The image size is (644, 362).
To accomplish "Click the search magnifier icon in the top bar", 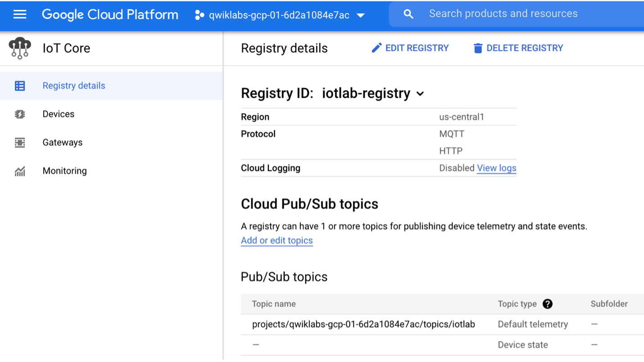I will [408, 14].
